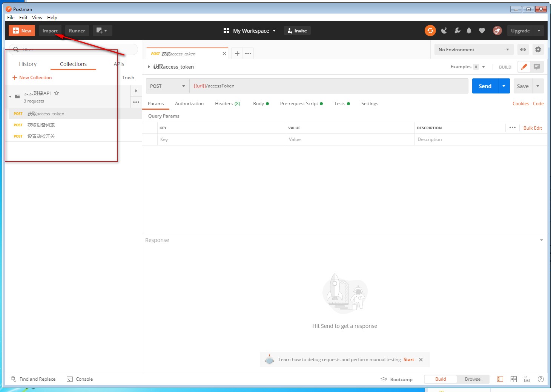Screen dimensions: 551x392
Task: Open the satellite capture requests icon
Action: [444, 31]
